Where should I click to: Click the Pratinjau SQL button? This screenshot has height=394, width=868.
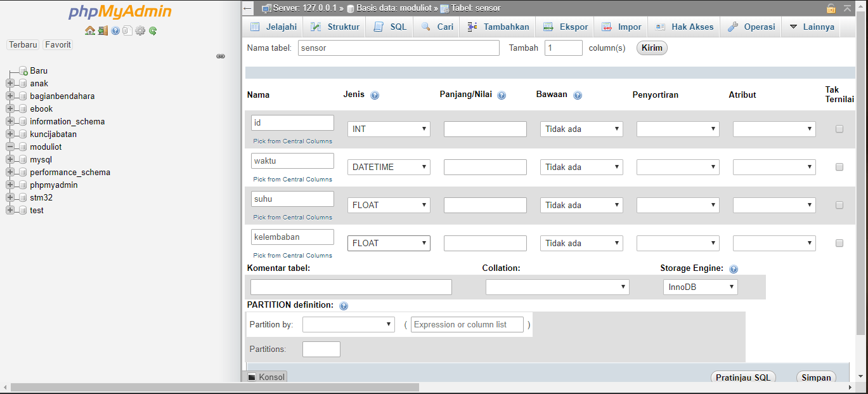click(x=743, y=376)
